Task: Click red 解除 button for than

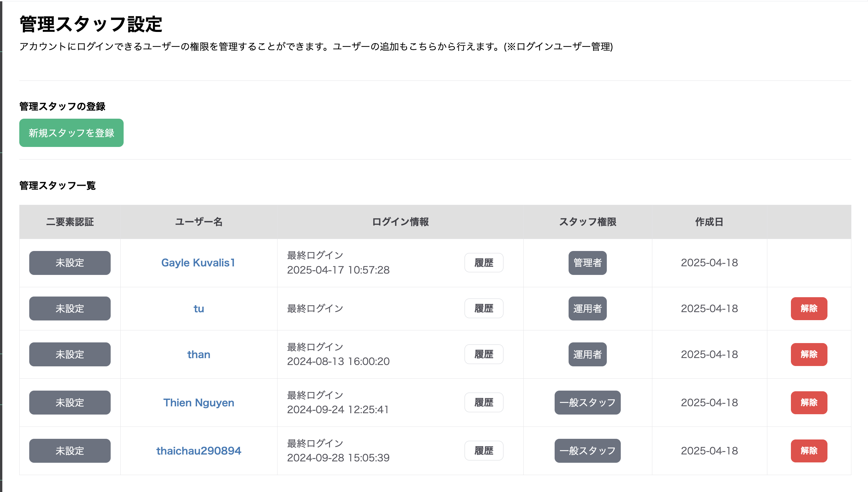Action: (809, 354)
